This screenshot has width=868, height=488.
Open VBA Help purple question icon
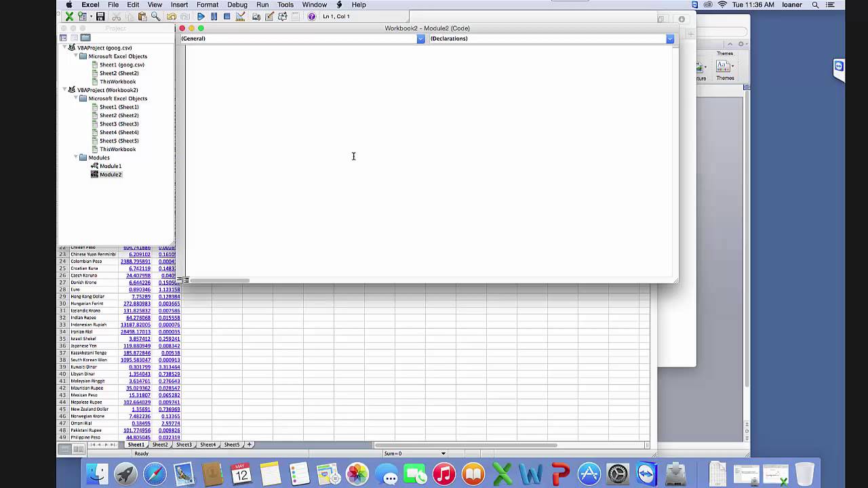click(x=311, y=16)
